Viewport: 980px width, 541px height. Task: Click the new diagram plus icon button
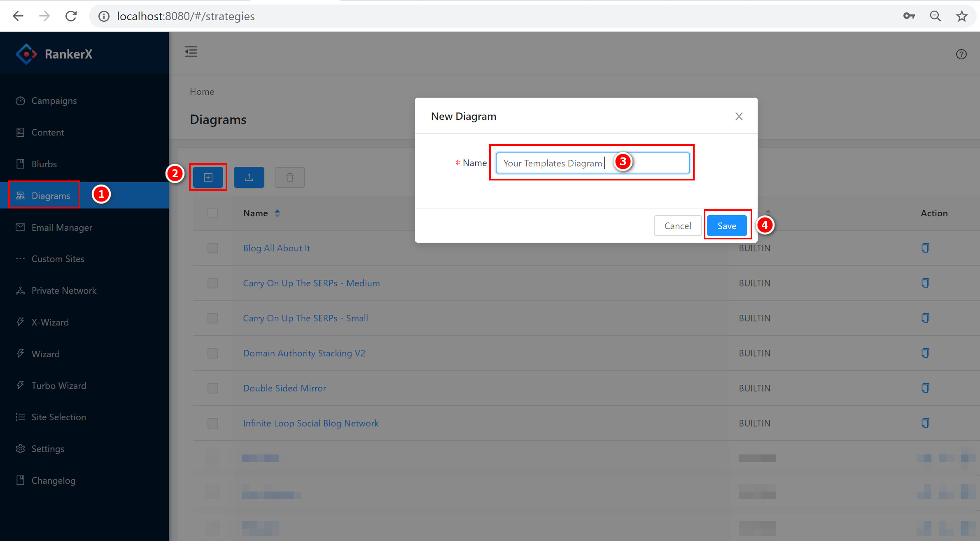(208, 177)
